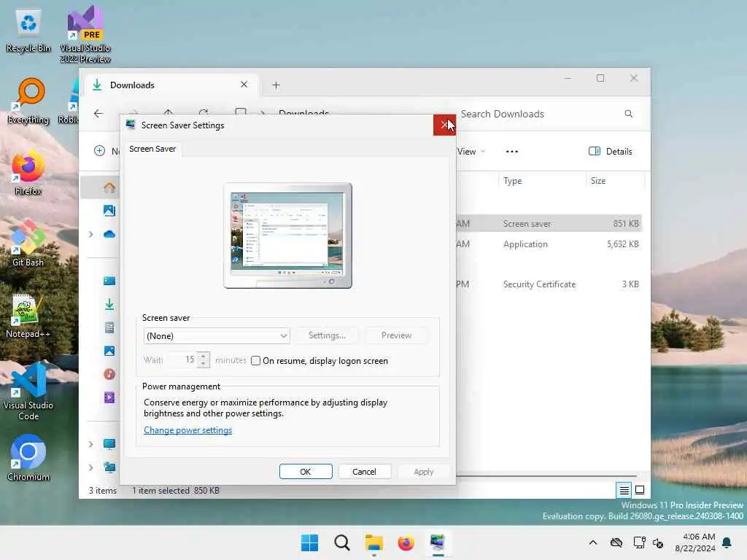Add a new Explorer tab
Screen dimensions: 747x560
pyautogui.click(x=276, y=85)
